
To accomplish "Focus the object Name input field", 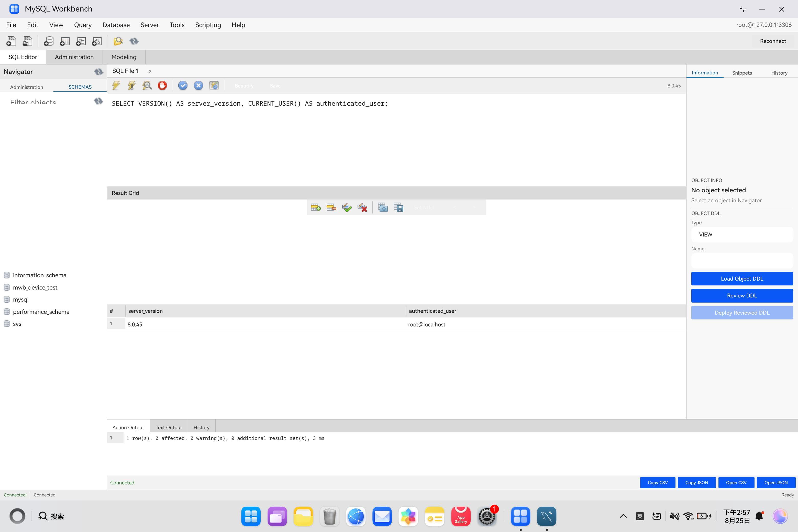I will pyautogui.click(x=742, y=261).
